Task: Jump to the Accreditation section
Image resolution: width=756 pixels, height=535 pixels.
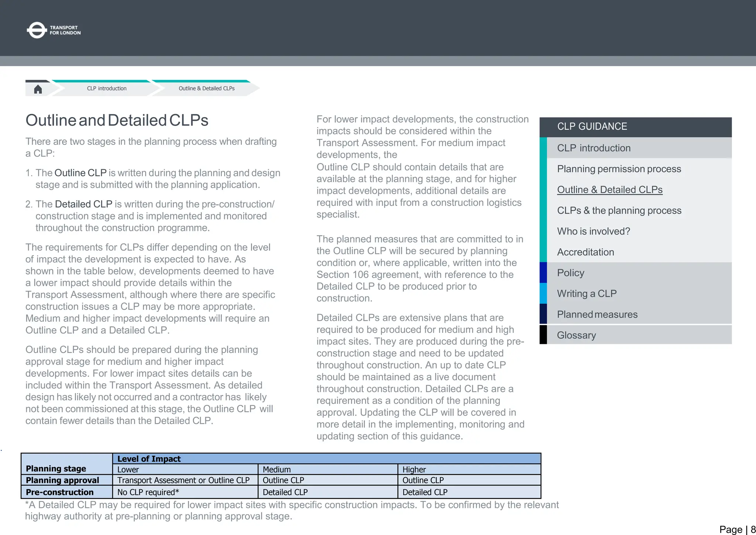Action: pyautogui.click(x=585, y=252)
